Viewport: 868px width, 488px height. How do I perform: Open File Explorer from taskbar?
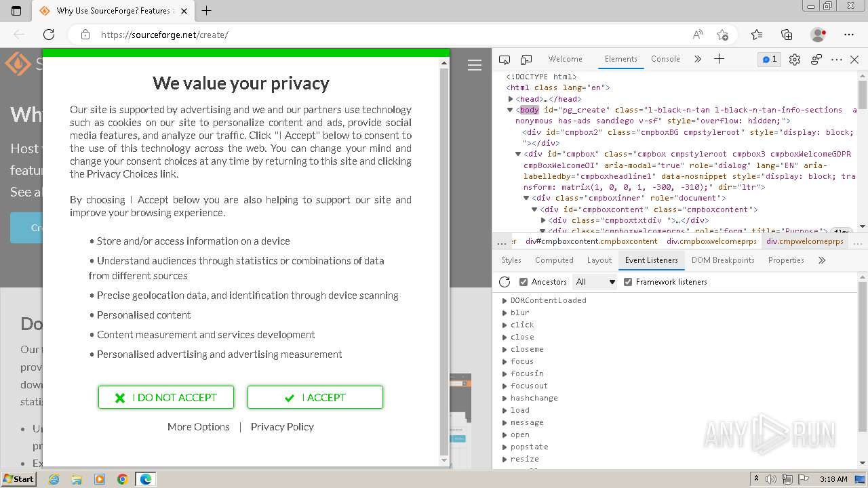pyautogui.click(x=77, y=479)
